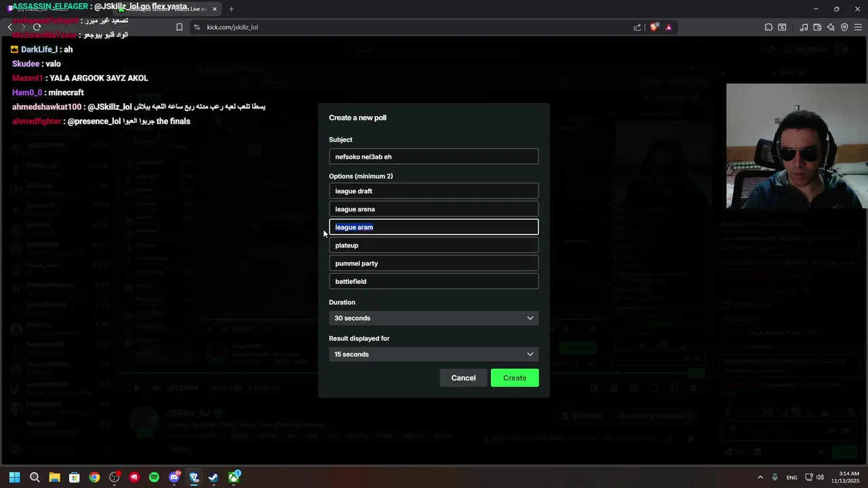
Task: Click 'YALA ARGOOK 3AYZ AKOL' chat message
Action: [x=98, y=78]
